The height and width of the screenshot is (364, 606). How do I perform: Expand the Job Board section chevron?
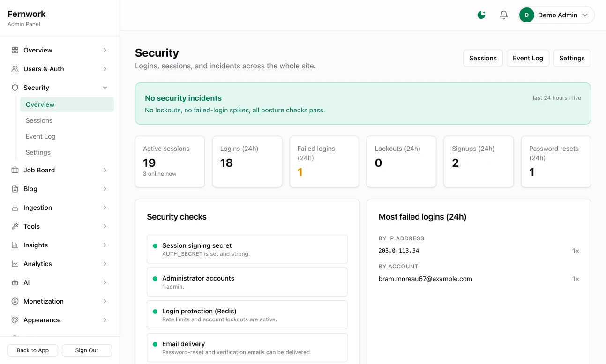(x=105, y=170)
